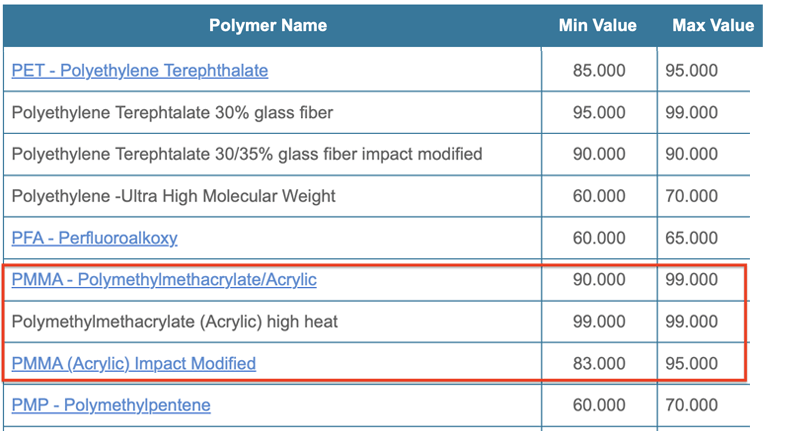Select the 83.000 min value cell

click(599, 363)
